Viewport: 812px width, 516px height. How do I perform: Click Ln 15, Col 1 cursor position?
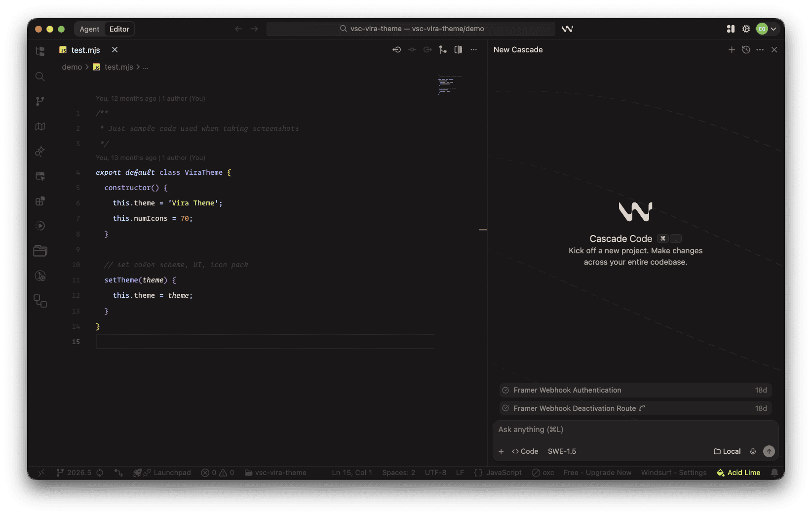coord(352,473)
